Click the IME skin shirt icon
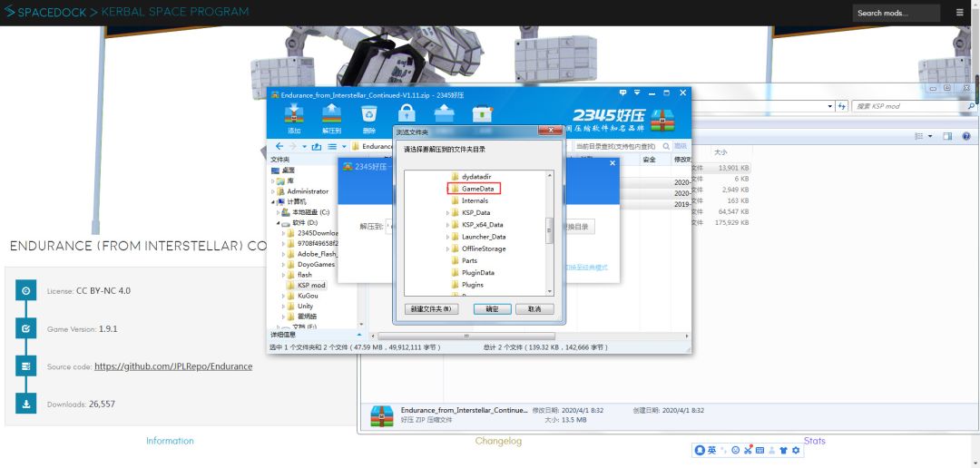980x468 pixels. click(x=784, y=450)
